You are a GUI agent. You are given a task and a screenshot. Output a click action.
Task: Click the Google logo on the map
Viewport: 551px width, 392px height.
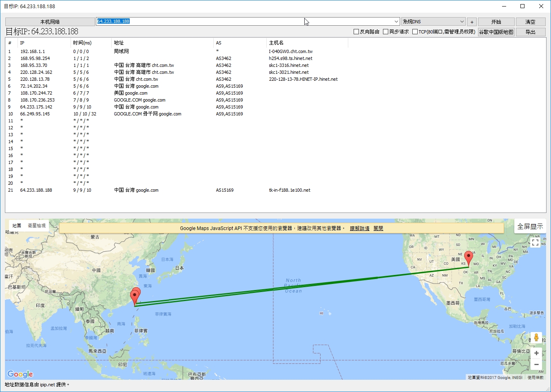[20, 374]
